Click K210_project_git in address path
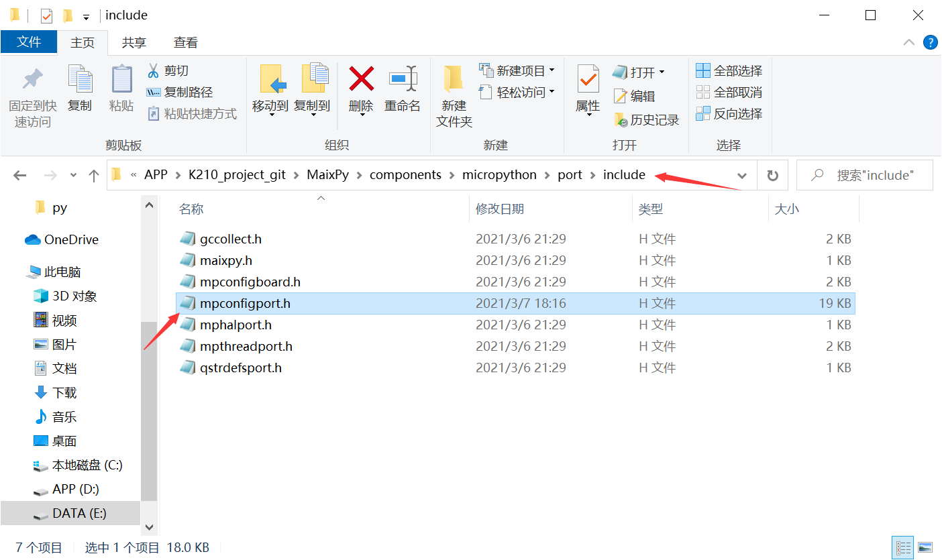 click(x=237, y=175)
